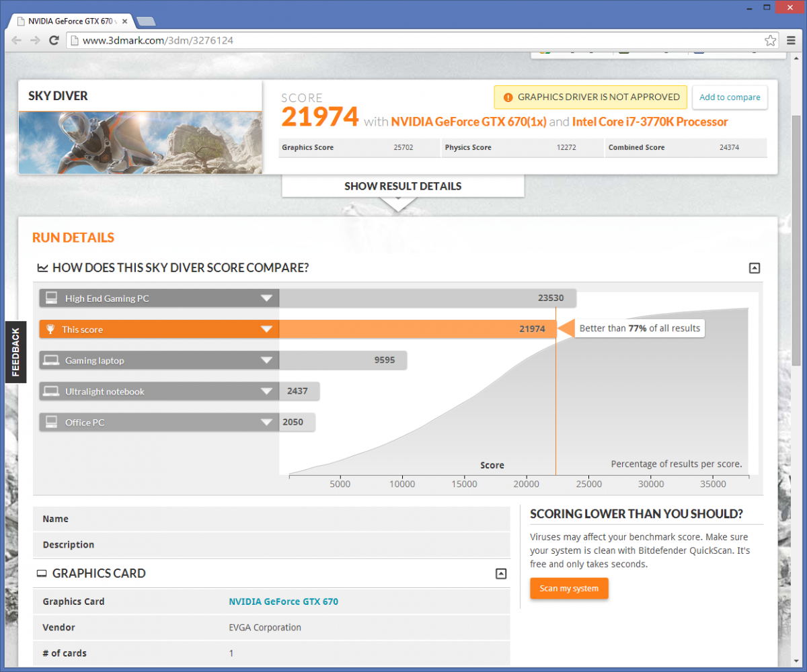The height and width of the screenshot is (672, 807).
Task: Click the # of cards row label
Action: click(x=65, y=653)
